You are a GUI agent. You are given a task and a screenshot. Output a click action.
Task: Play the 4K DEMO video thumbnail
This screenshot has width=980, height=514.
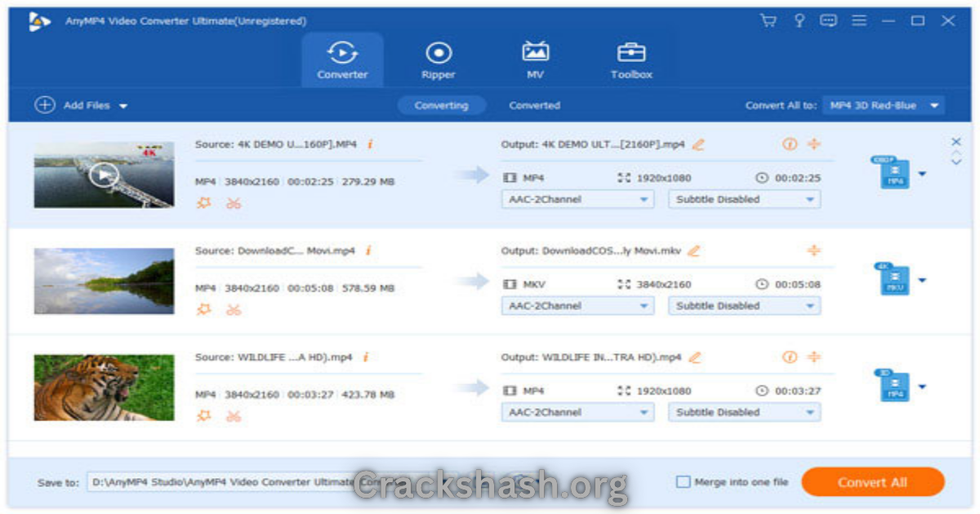[x=104, y=175]
